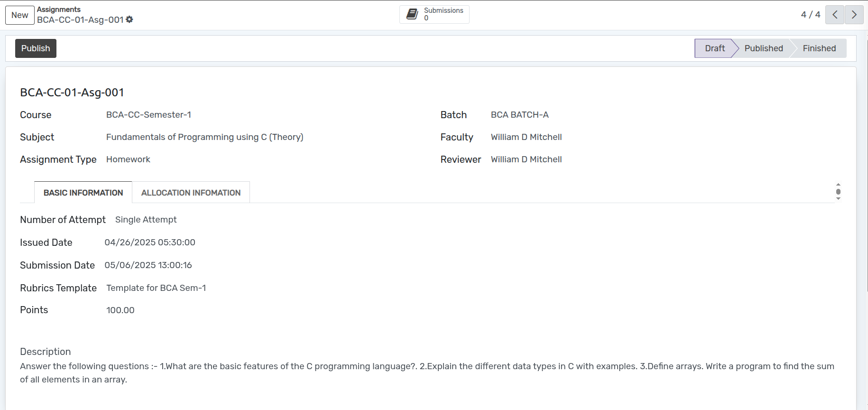Click the Description text about C programming questions
The image size is (868, 410).
(427, 373)
